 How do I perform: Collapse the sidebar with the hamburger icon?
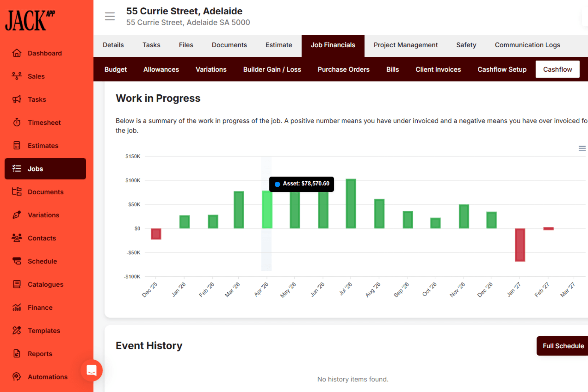pyautogui.click(x=110, y=16)
